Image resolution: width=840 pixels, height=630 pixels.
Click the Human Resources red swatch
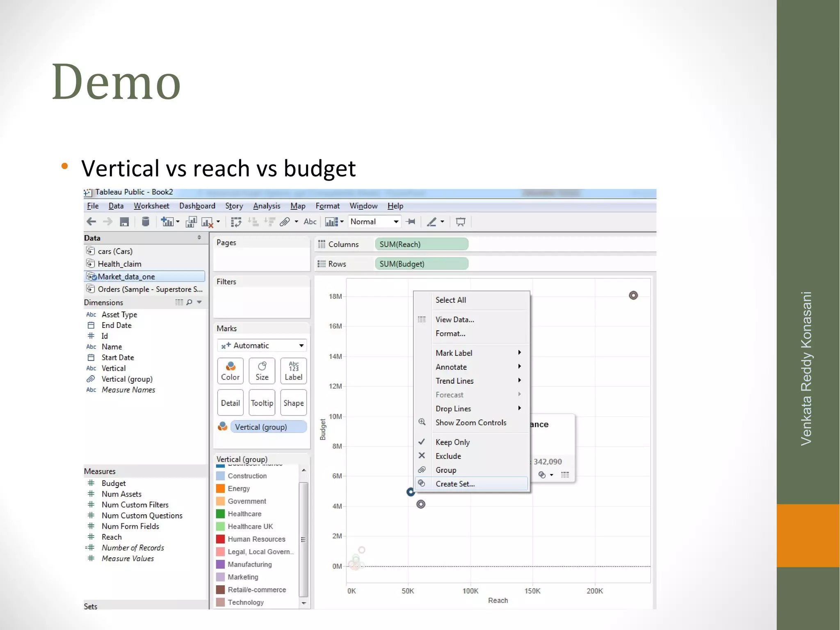[x=220, y=539]
